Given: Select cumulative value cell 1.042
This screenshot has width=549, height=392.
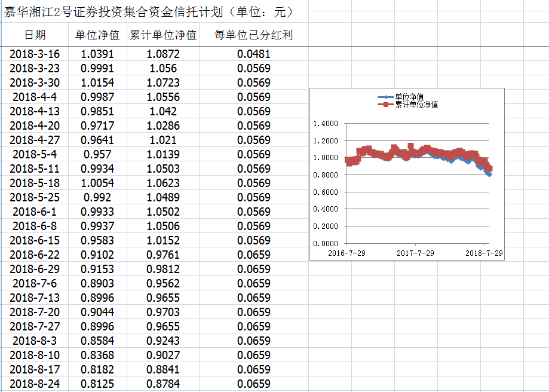Looking at the screenshot, I should pyautogui.click(x=163, y=111).
